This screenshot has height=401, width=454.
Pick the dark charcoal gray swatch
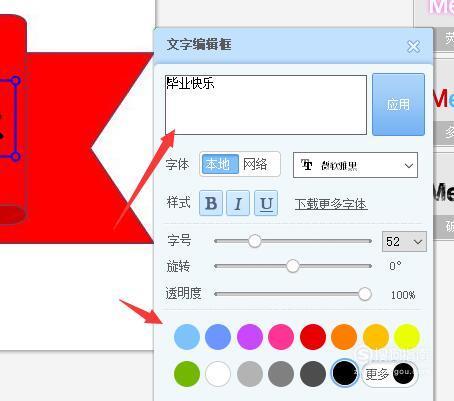[x=313, y=374]
